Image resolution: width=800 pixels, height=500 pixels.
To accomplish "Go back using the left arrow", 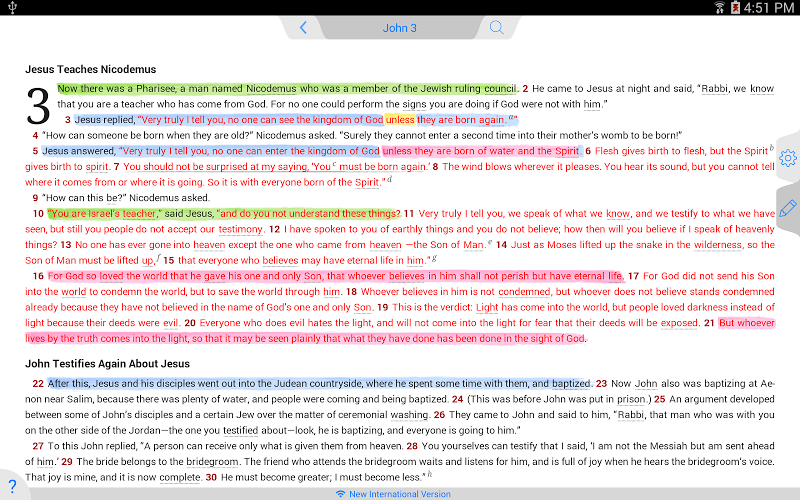I will coord(303,28).
